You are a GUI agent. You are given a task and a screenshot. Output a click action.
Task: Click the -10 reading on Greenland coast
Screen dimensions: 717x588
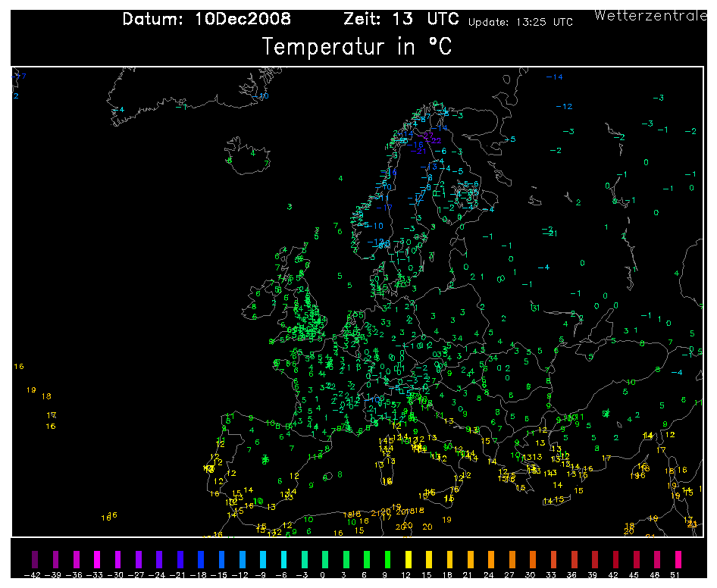pyautogui.click(x=261, y=96)
